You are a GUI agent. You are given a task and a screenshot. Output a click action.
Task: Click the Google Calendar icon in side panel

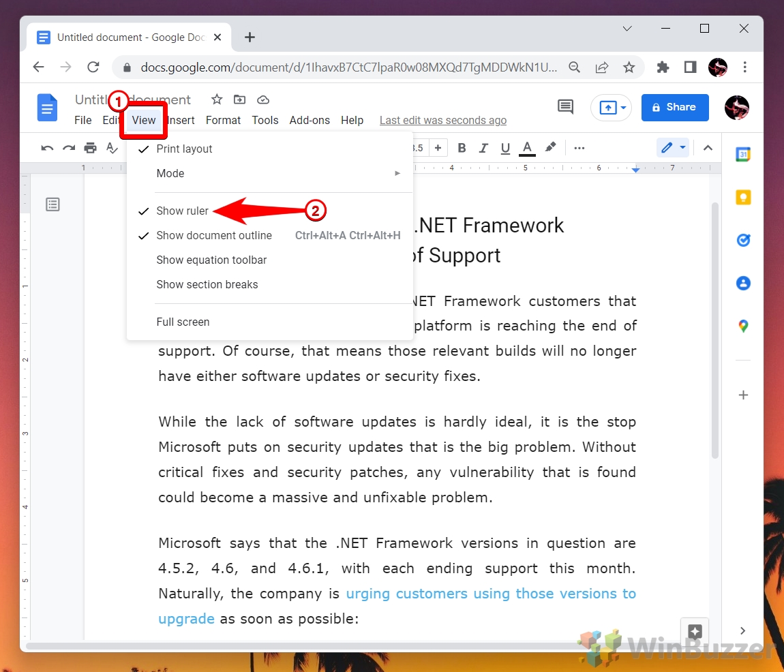pyautogui.click(x=743, y=155)
